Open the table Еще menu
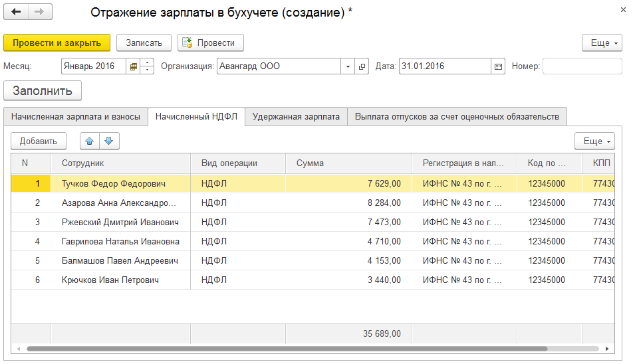This screenshot has height=364, width=633. pyautogui.click(x=594, y=141)
